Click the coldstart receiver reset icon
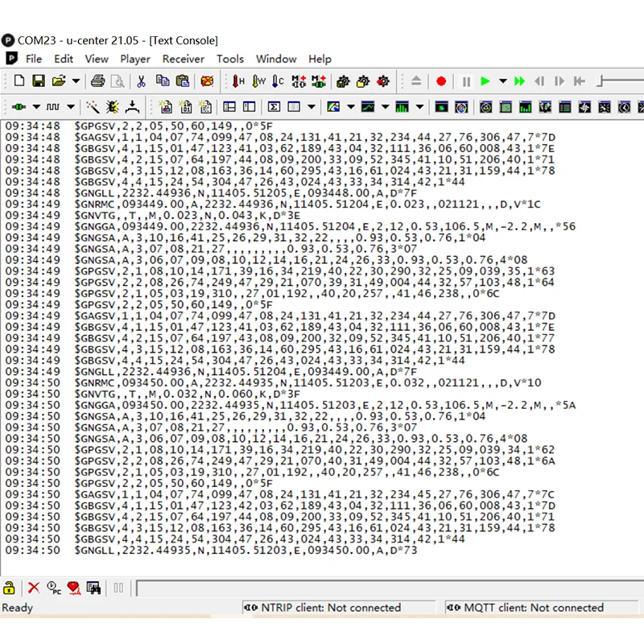This screenshot has height=644, width=644. coord(278,81)
